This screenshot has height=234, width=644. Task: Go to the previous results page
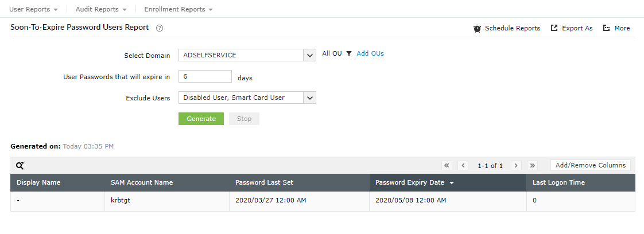click(x=463, y=165)
